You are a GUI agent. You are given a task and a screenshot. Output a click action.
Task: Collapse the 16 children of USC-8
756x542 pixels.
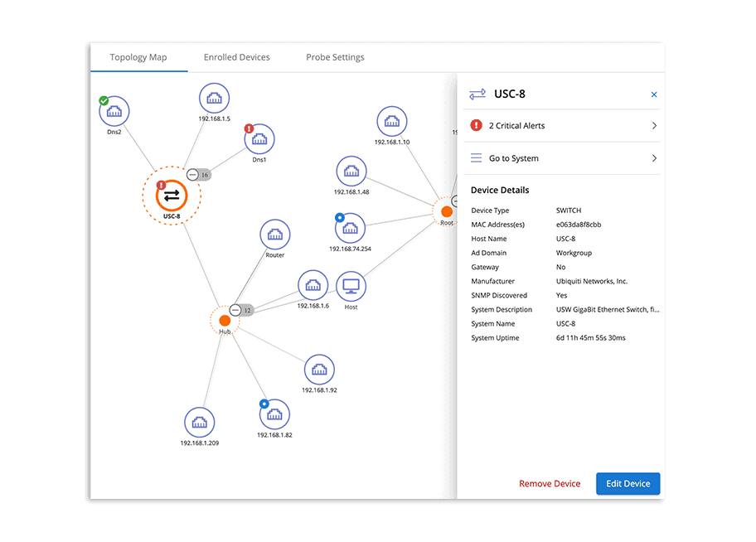pos(193,175)
